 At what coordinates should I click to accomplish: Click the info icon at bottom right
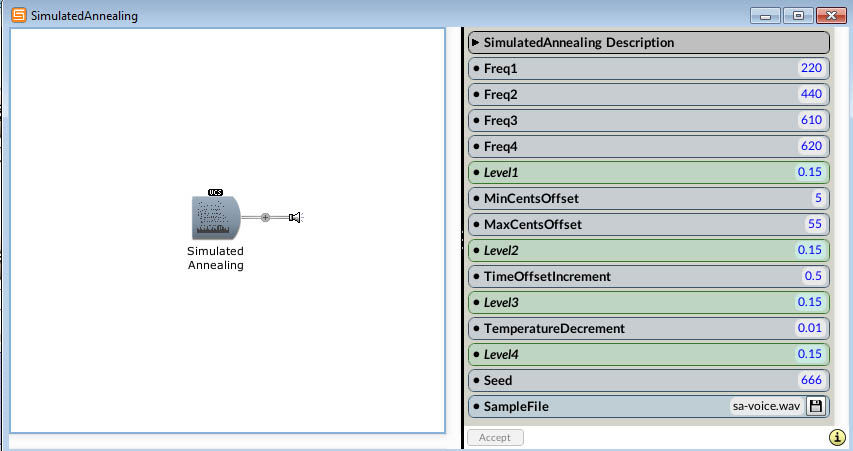[837, 437]
